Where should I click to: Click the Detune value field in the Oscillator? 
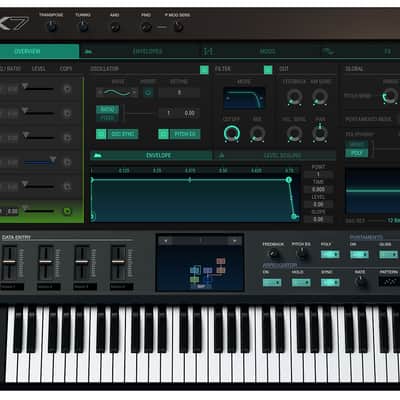[x=179, y=92]
